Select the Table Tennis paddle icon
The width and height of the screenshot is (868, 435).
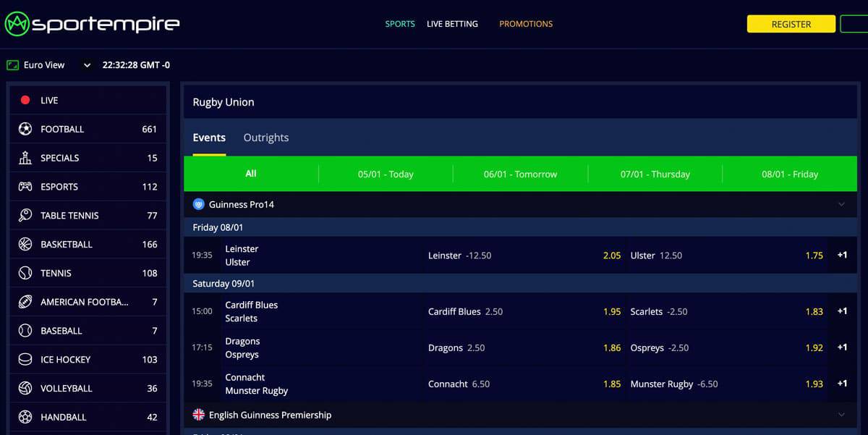coord(25,215)
